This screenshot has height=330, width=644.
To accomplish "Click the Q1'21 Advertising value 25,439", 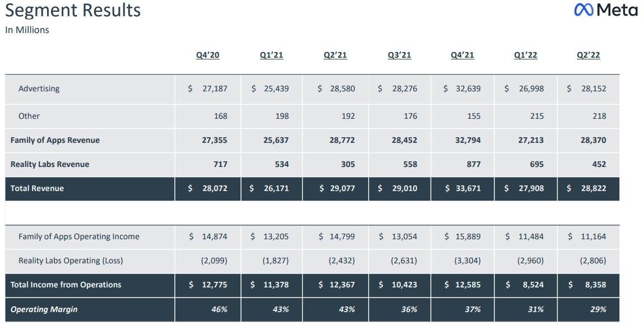I will (x=276, y=89).
